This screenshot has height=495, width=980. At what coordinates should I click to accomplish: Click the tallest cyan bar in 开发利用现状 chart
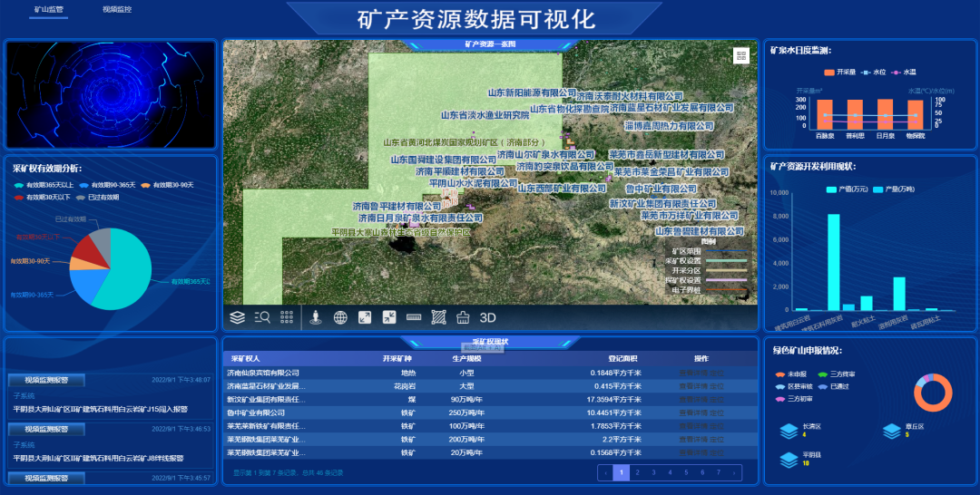point(834,262)
